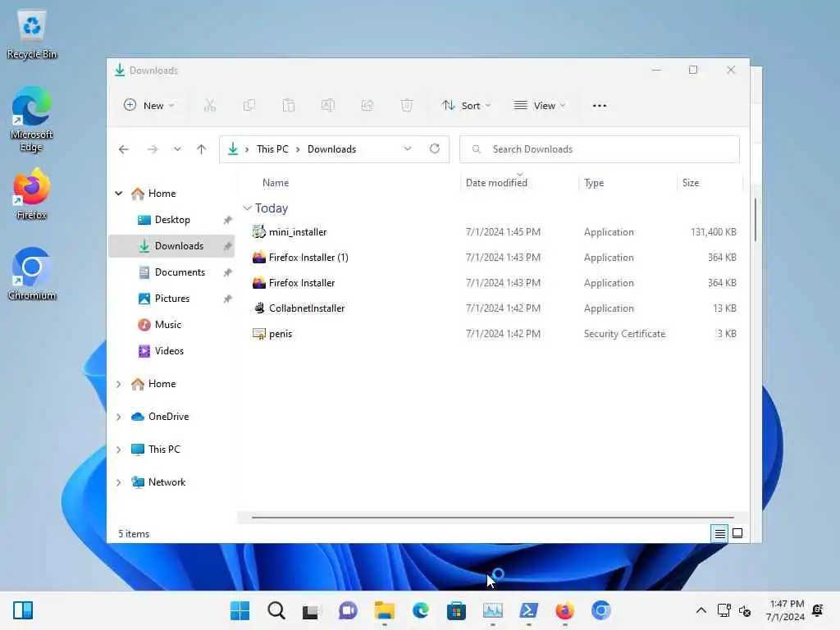Show hidden system tray icons
Image resolution: width=840 pixels, height=630 pixels.
(701, 610)
